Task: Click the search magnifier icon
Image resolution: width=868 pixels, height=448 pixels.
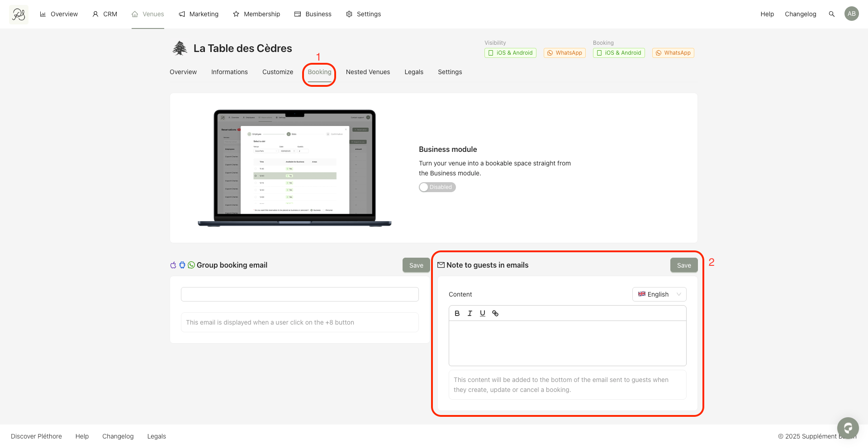Action: 831,14
